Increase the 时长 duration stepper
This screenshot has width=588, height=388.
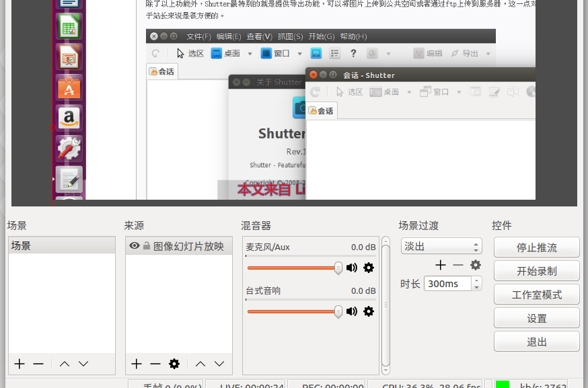pos(476,280)
